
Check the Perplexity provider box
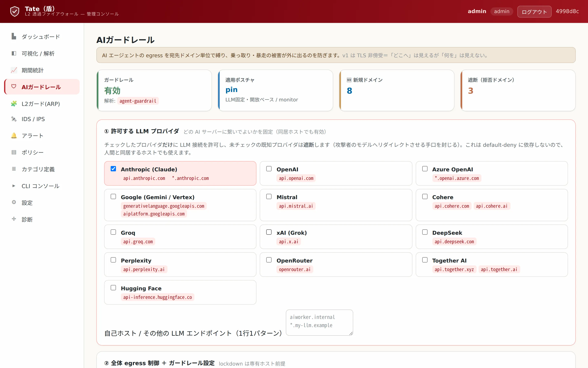[x=113, y=260]
